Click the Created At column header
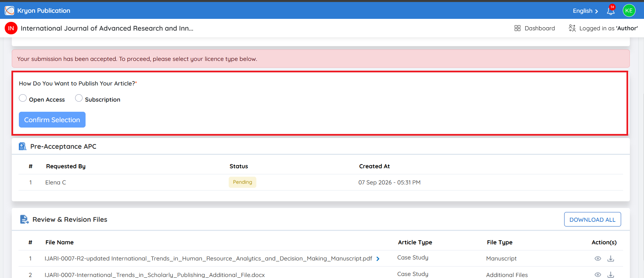Image resolution: width=644 pixels, height=278 pixels. click(375, 166)
